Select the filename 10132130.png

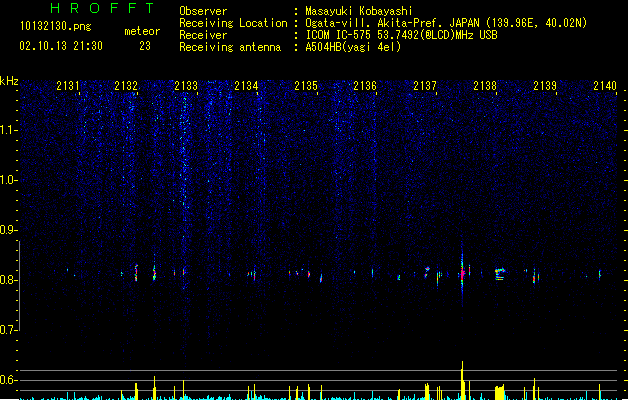tap(56, 26)
